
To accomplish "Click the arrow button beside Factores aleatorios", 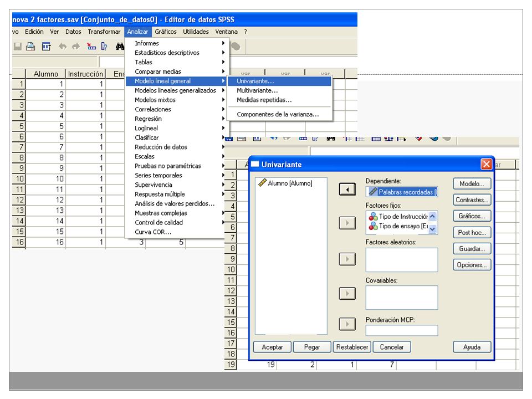I will tap(347, 259).
